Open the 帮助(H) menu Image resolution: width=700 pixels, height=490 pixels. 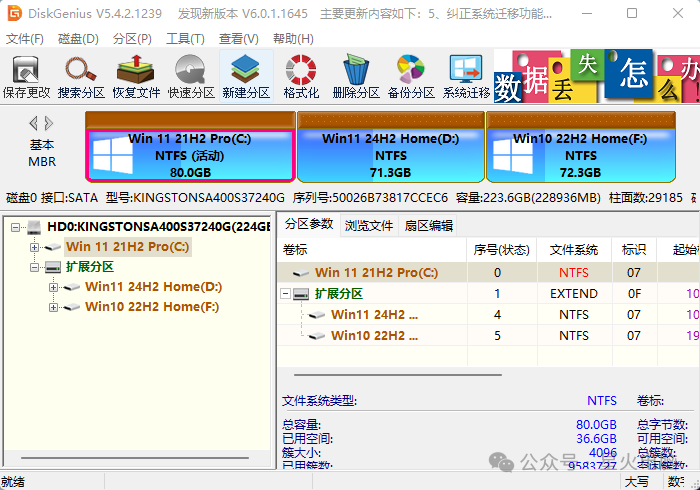[293, 39]
